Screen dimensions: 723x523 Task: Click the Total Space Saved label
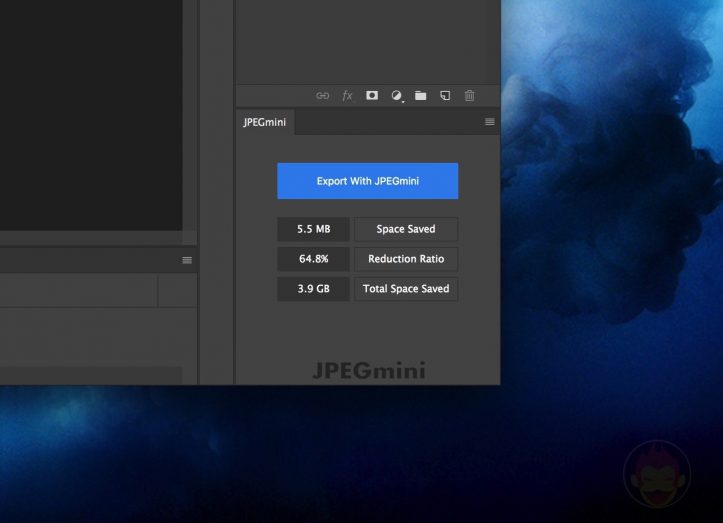click(406, 289)
